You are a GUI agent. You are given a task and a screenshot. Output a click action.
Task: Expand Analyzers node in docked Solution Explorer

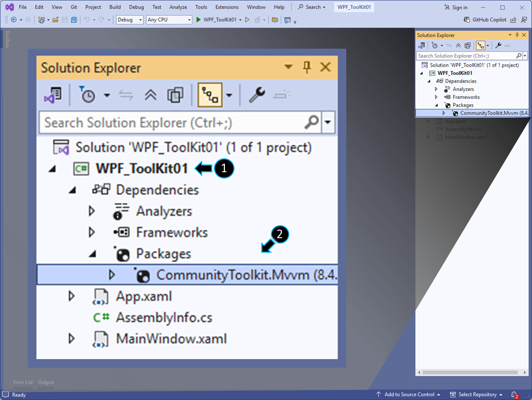click(x=436, y=89)
